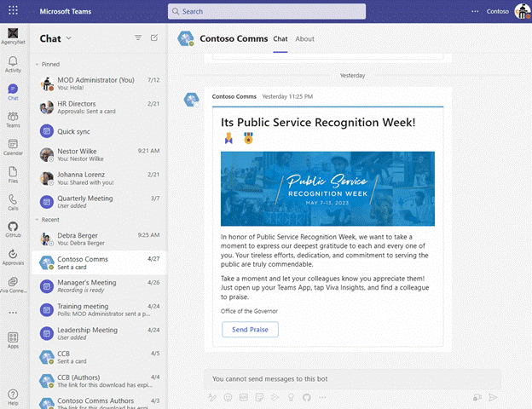Open Calendar in sidebar
The width and height of the screenshot is (532, 409).
click(13, 147)
